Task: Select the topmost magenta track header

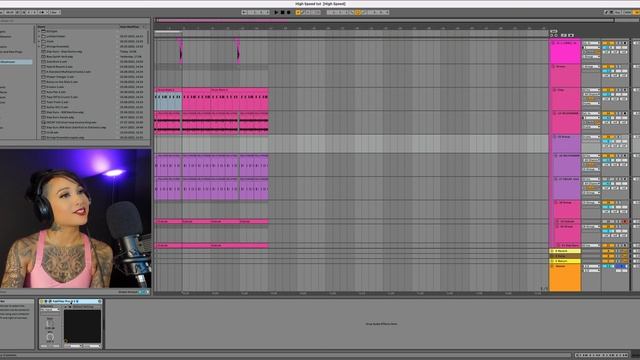Action: (565, 51)
